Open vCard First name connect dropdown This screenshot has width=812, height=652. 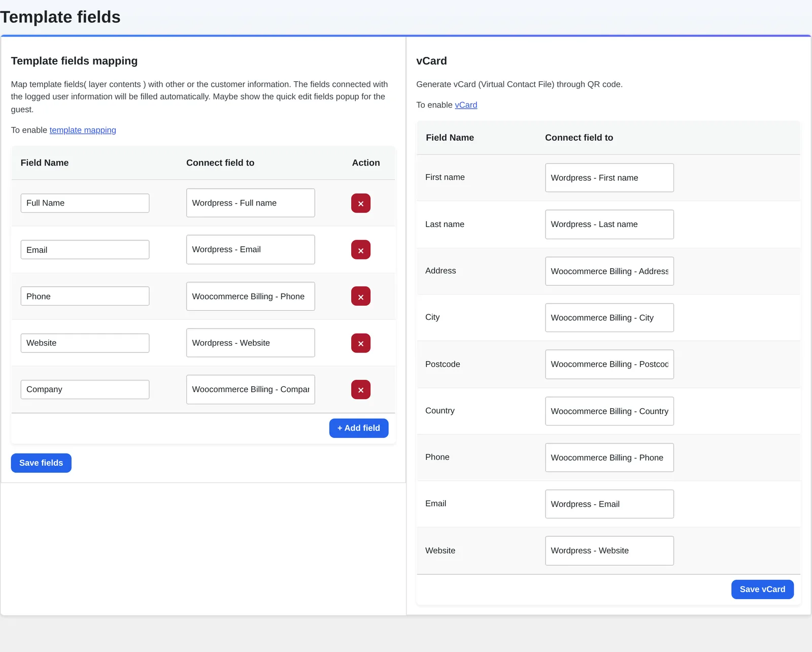[610, 178]
